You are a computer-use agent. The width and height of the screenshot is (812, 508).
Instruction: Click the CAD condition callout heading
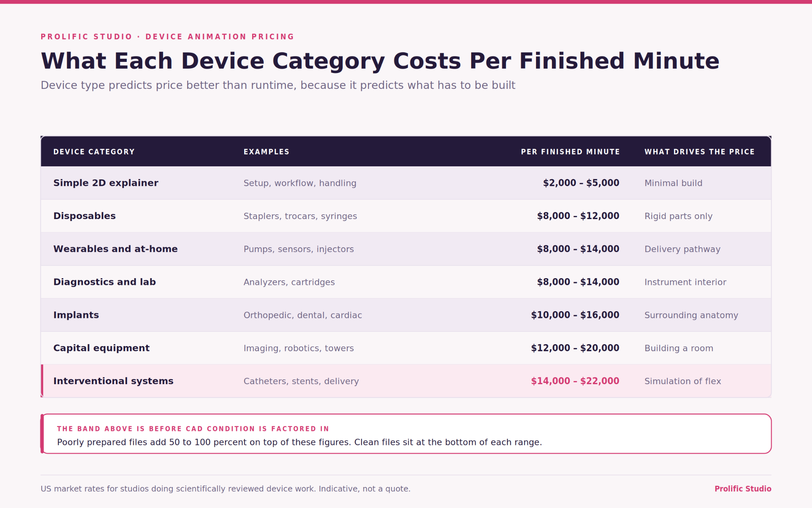click(x=193, y=429)
